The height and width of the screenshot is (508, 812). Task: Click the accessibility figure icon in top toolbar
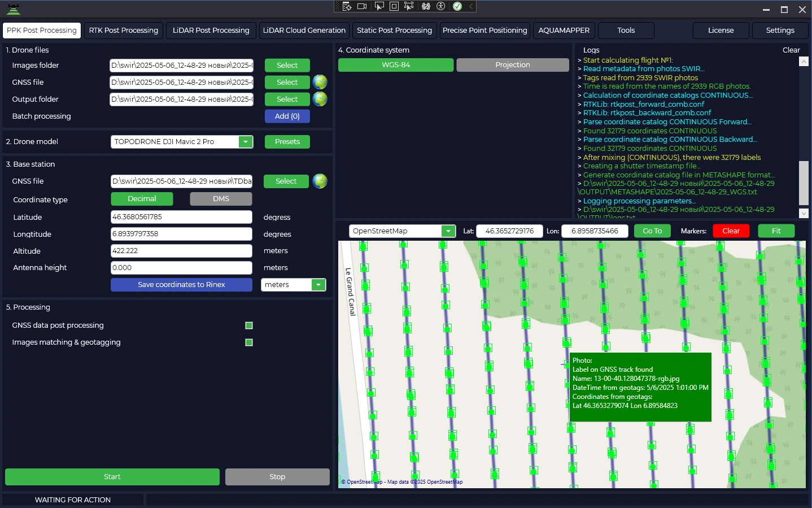[x=441, y=6]
